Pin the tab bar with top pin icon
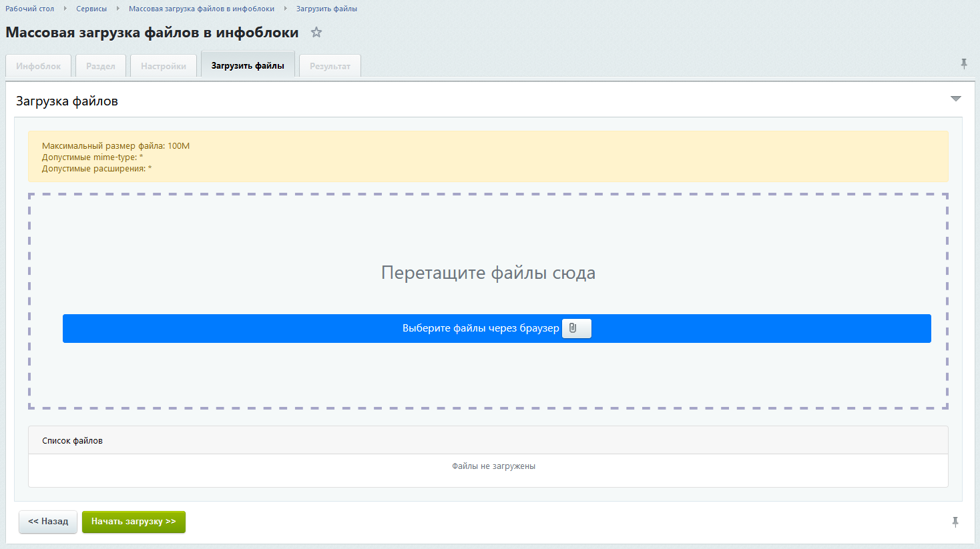Viewport: 980px width, 549px height. [x=964, y=63]
